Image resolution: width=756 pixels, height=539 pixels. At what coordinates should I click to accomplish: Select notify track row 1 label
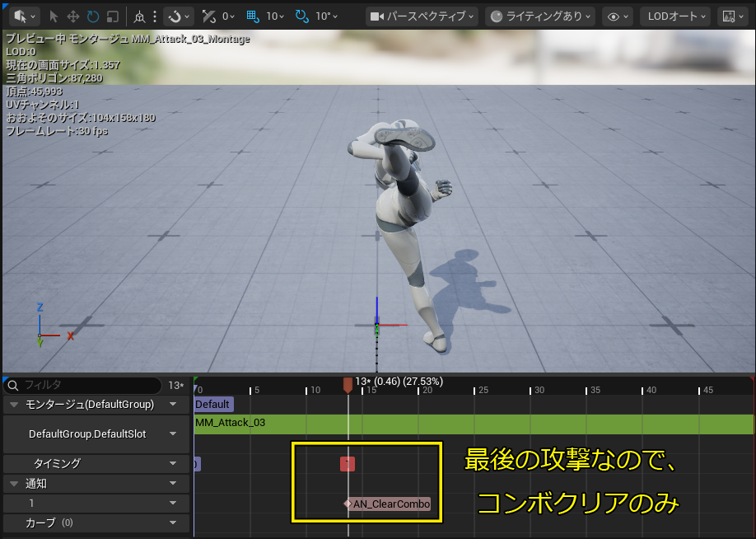pos(32,504)
